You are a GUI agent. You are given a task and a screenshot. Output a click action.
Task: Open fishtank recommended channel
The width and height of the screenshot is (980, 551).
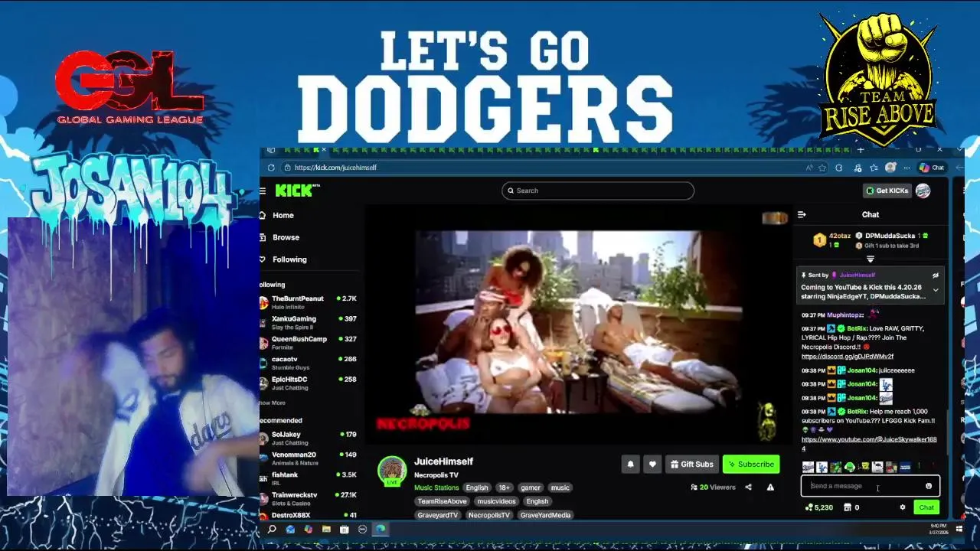(308, 478)
